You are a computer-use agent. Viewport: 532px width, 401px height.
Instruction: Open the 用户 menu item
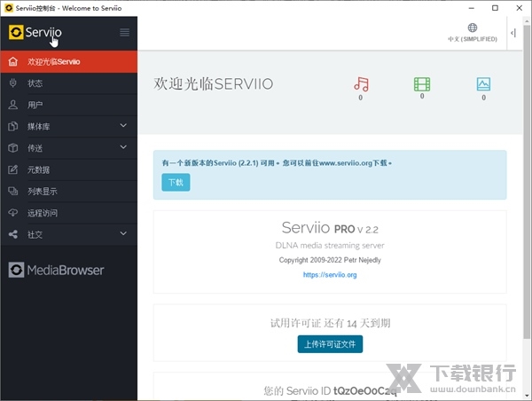point(69,105)
